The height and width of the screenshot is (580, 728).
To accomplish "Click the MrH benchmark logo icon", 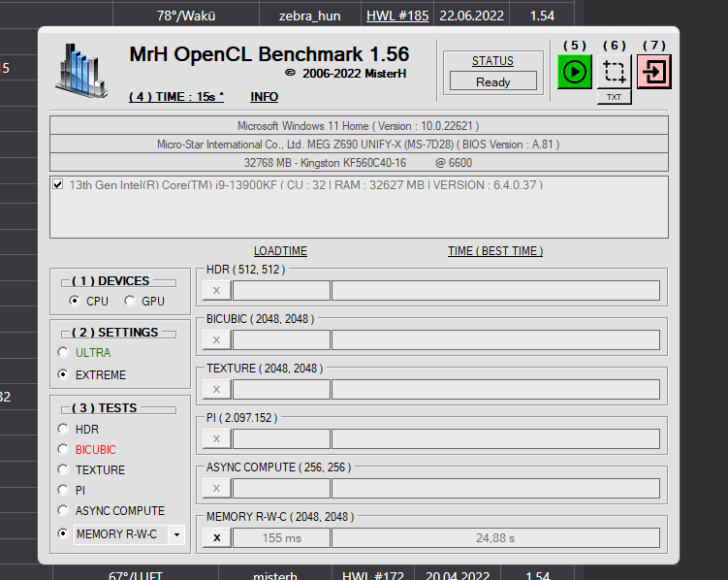I will point(81,71).
